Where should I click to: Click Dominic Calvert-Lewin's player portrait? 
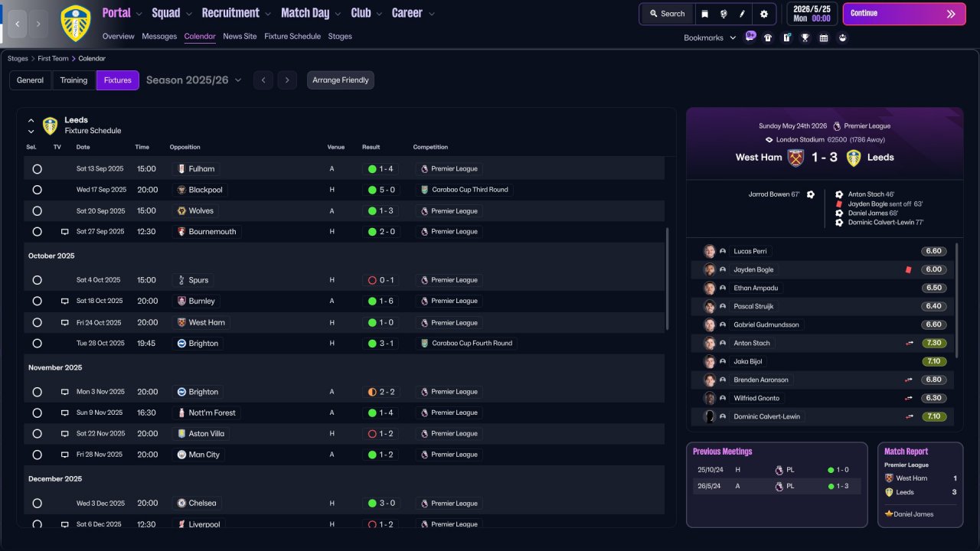tap(710, 416)
